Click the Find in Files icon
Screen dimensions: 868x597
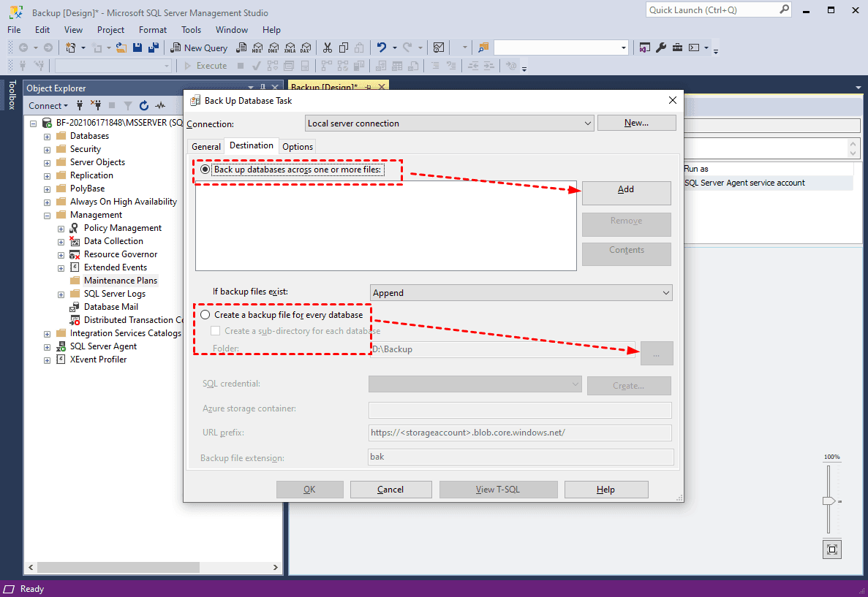pos(484,47)
